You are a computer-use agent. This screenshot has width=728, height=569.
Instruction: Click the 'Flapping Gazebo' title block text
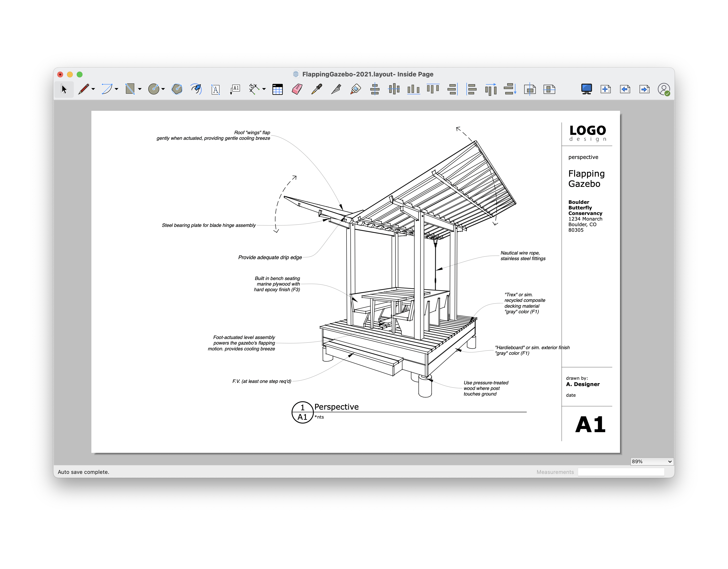click(x=586, y=179)
